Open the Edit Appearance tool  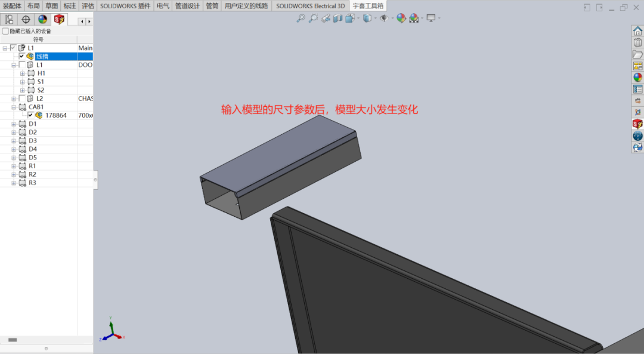pyautogui.click(x=401, y=19)
